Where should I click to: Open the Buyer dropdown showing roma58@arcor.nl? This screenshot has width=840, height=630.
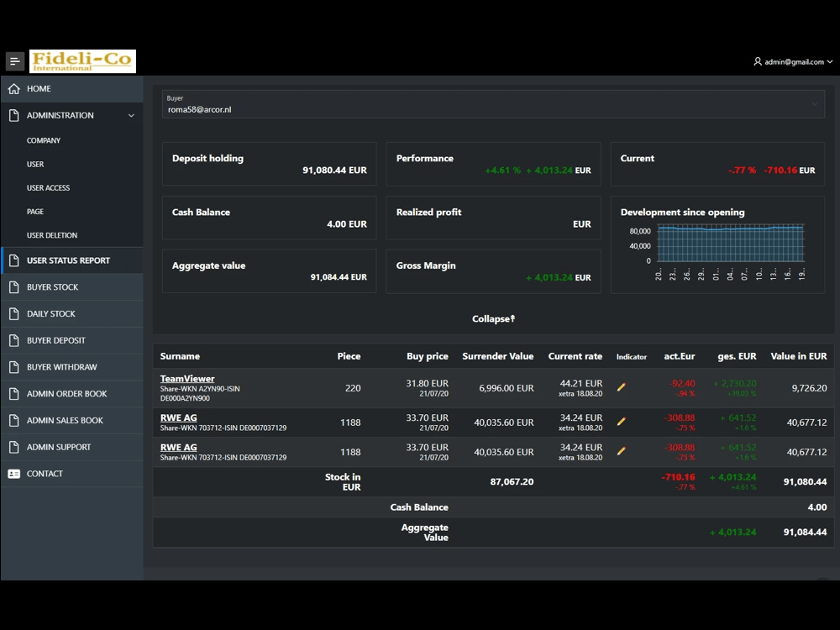pos(493,104)
